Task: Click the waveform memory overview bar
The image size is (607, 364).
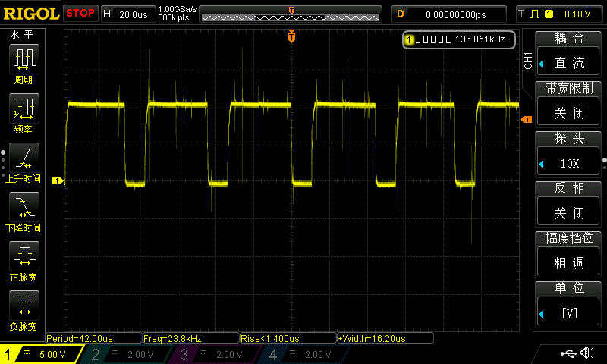Action: coord(291,14)
